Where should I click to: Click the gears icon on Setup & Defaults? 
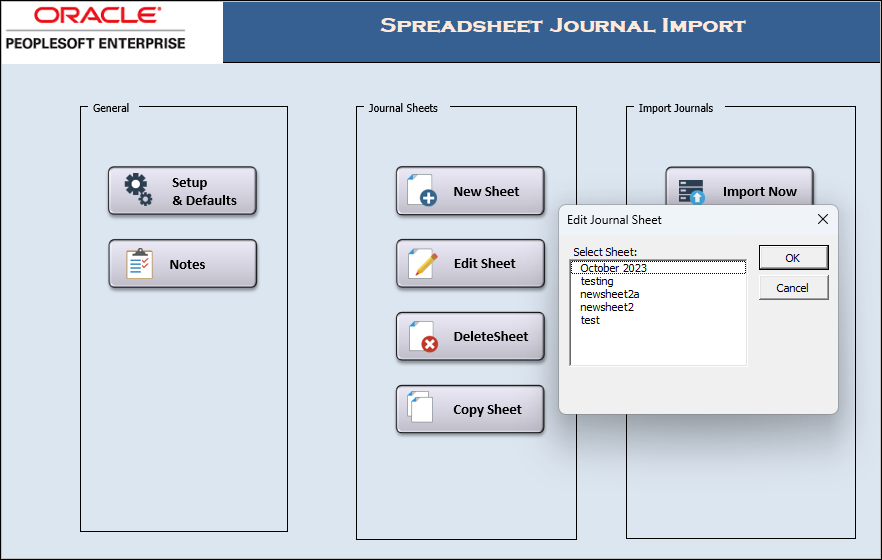click(x=138, y=189)
